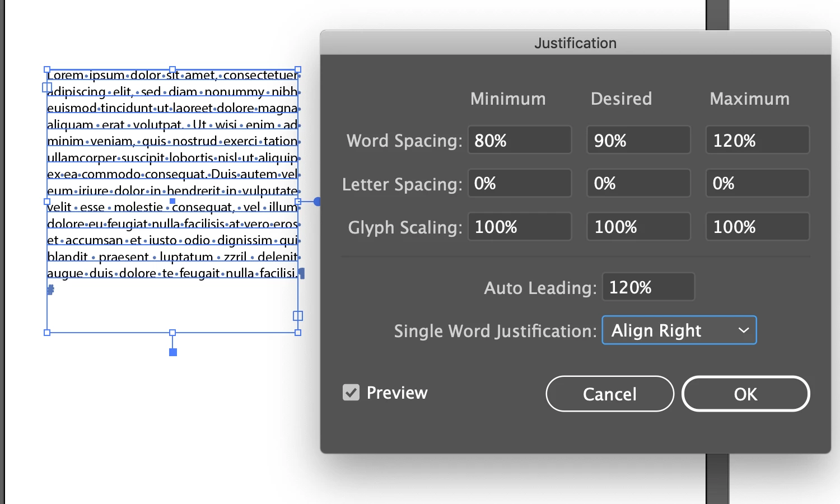Viewport: 840px width, 504px height.
Task: Toggle the Preview checkbox
Action: click(351, 393)
